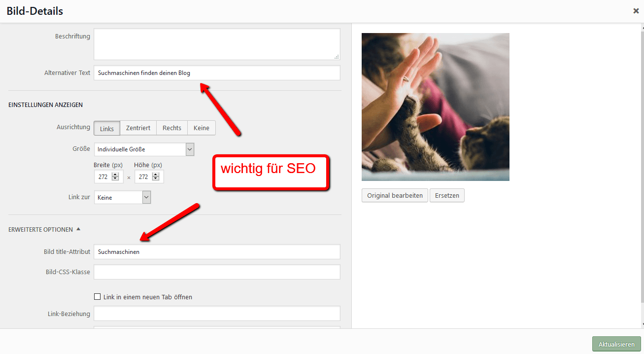
Task: Click the Bild-CSS-Klasse field
Action: [217, 272]
